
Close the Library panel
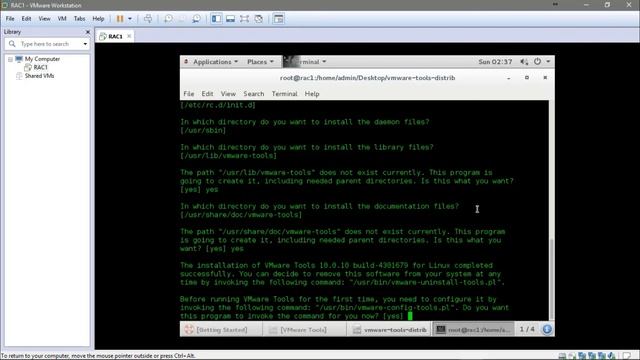[87, 32]
